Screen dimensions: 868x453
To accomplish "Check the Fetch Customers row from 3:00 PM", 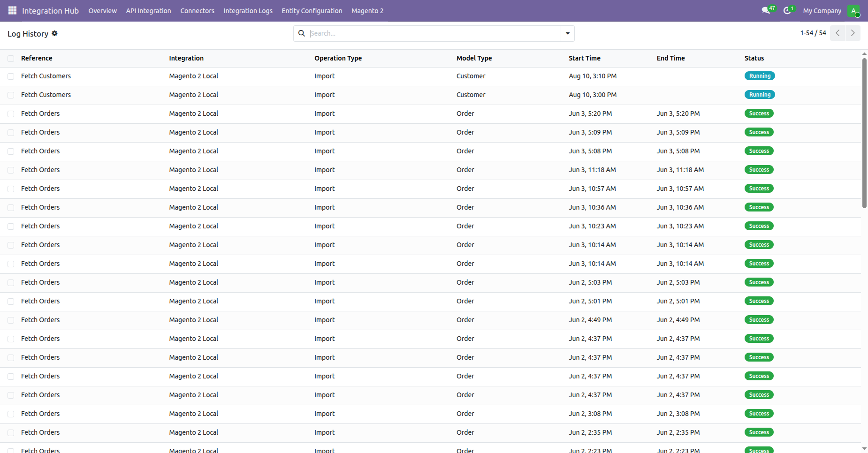I will [11, 95].
